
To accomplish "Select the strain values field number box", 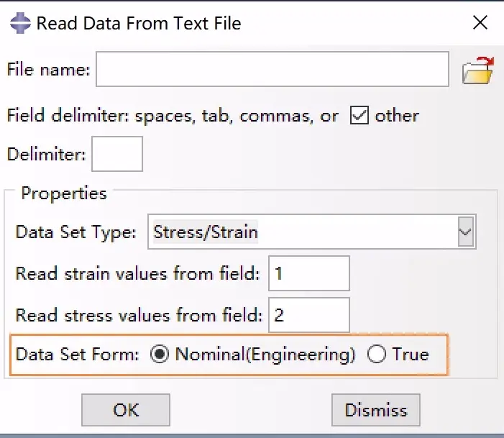I will tap(309, 273).
